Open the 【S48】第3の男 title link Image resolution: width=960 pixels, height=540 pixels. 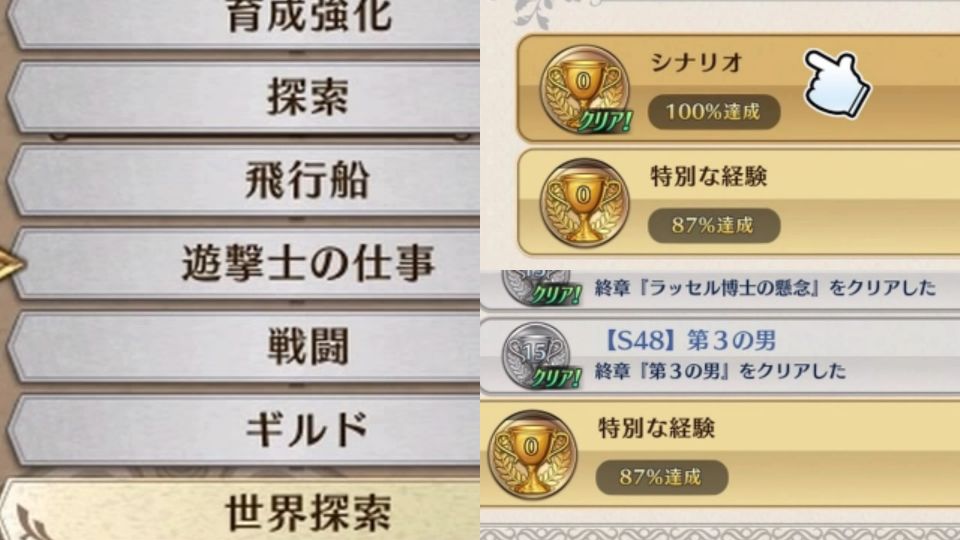pos(691,340)
